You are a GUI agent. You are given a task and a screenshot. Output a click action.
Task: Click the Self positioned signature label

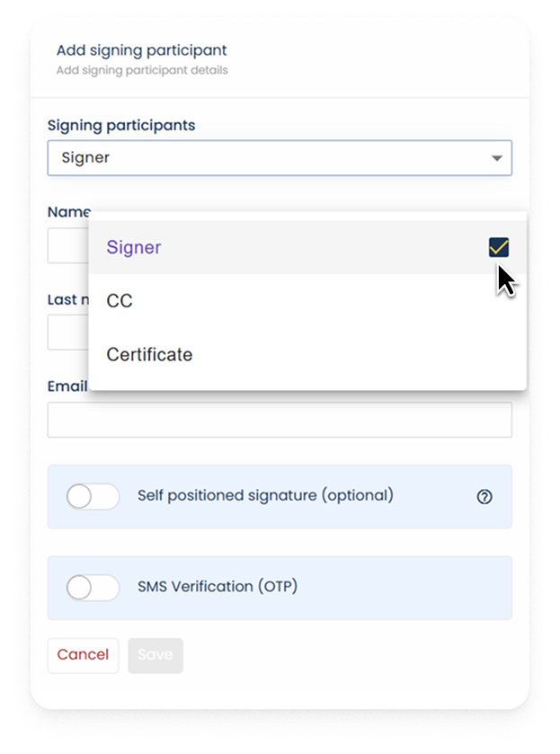(x=265, y=495)
